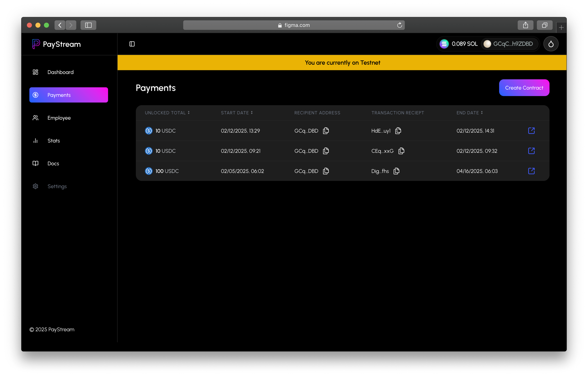588x377 pixels.
Task: Sort the table by Unlocked Total
Action: coord(189,113)
